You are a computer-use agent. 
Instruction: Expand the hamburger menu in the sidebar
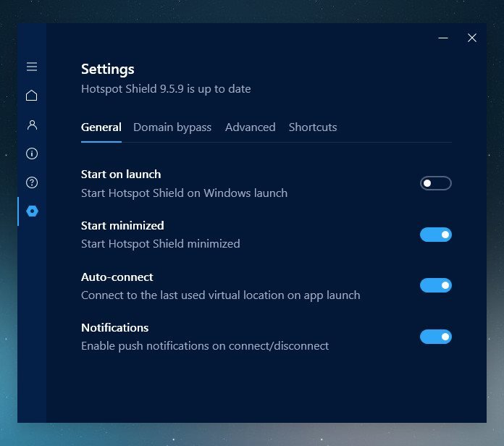coord(32,67)
